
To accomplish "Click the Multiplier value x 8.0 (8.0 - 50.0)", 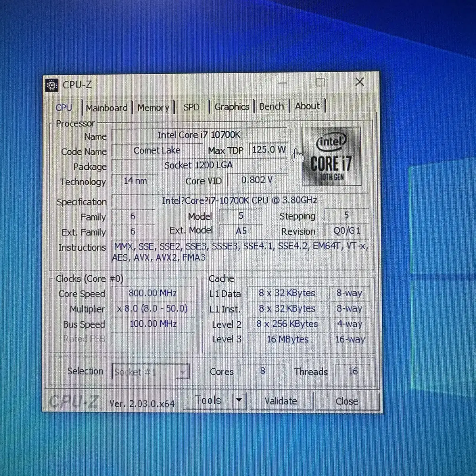I will tap(153, 309).
